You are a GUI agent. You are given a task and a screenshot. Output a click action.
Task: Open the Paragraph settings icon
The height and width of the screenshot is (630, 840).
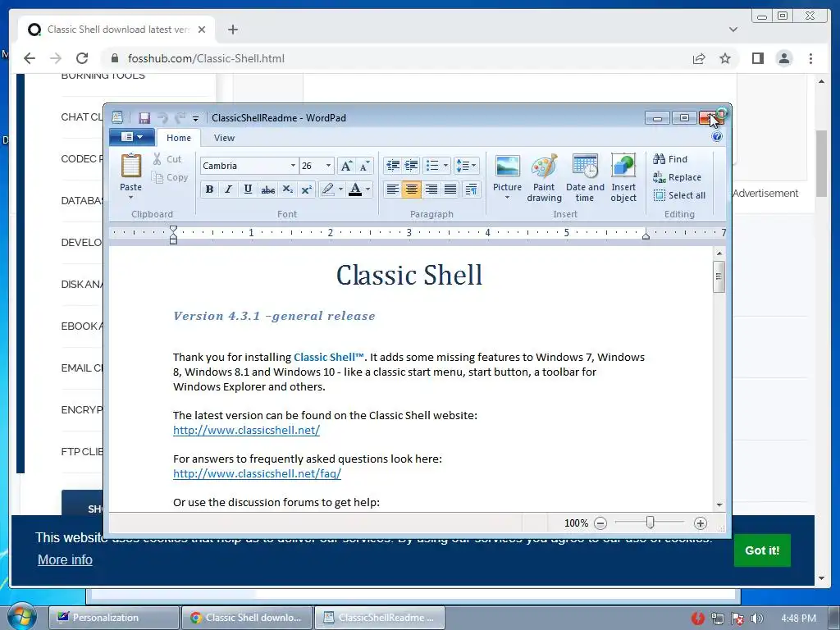[472, 189]
